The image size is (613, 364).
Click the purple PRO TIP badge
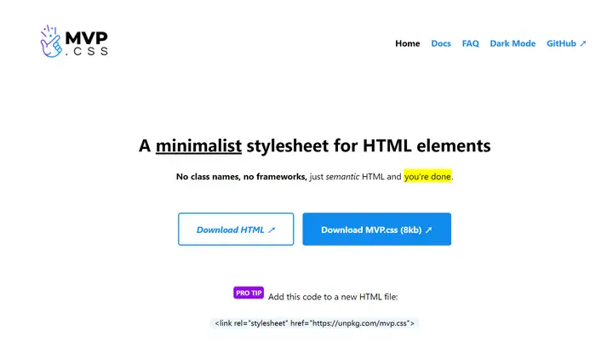tap(249, 293)
